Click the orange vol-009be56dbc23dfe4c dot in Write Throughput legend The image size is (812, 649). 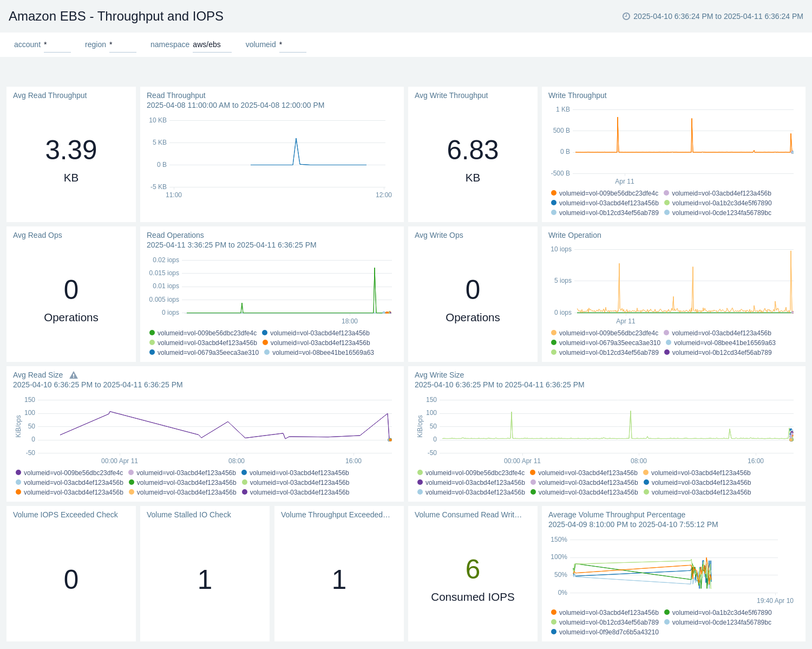(x=554, y=193)
